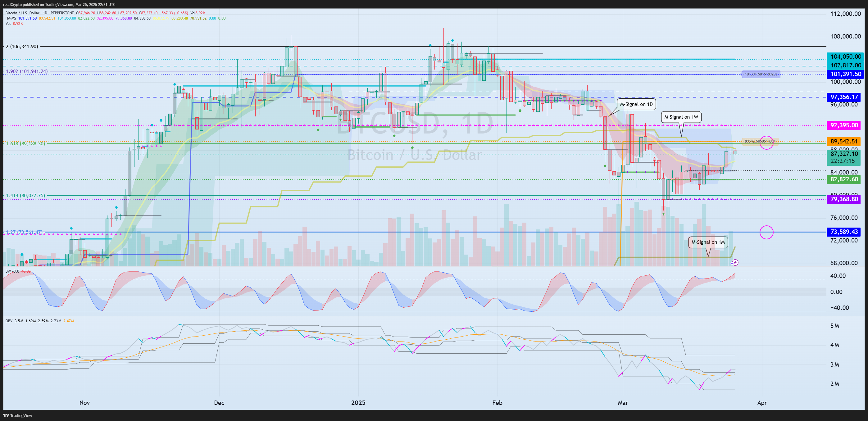Click the Nov label on time axis
This screenshot has height=421, width=868.
pos(84,403)
